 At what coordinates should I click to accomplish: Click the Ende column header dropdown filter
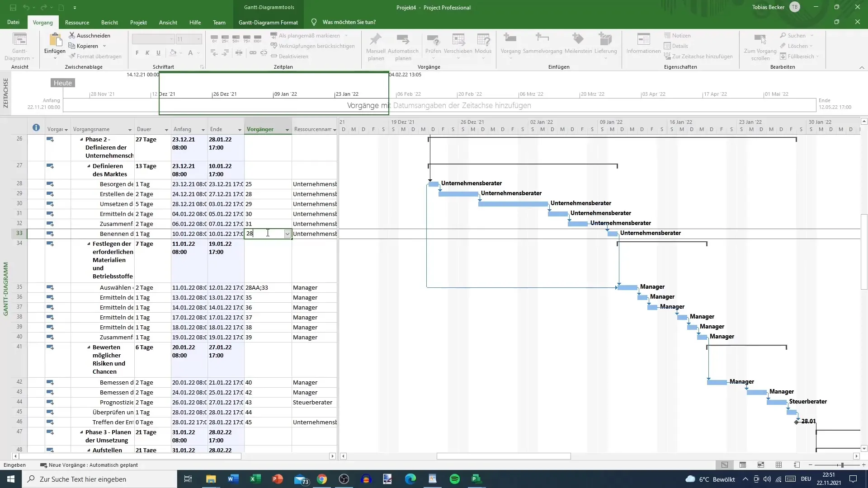pos(240,129)
